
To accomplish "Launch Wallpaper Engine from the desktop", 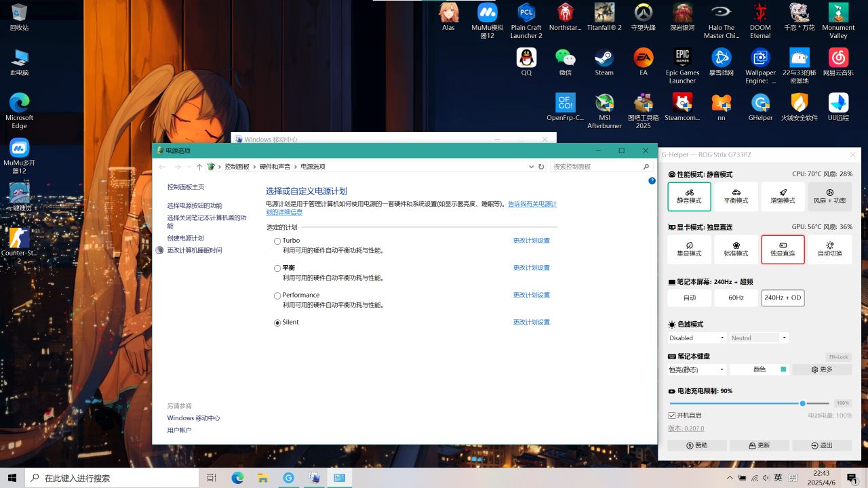I will coord(760,66).
